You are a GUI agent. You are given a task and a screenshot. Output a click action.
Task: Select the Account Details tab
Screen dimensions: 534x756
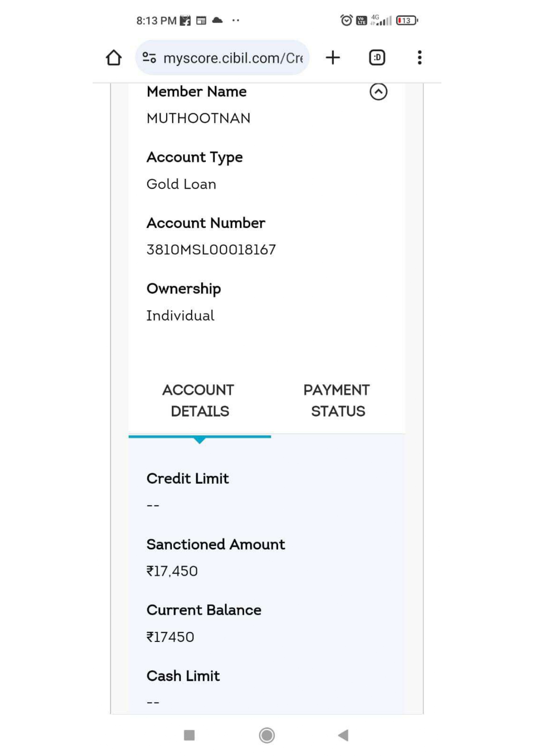(199, 401)
